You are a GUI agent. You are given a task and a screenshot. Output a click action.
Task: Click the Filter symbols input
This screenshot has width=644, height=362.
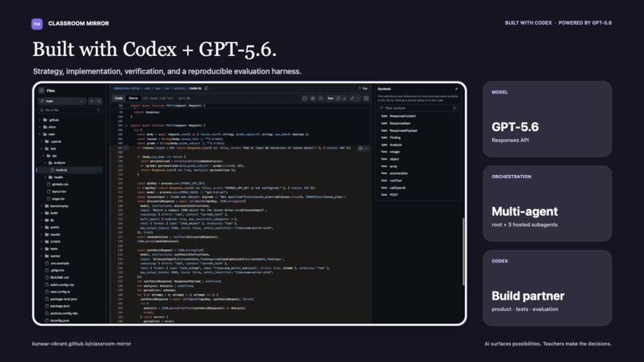coord(417,108)
